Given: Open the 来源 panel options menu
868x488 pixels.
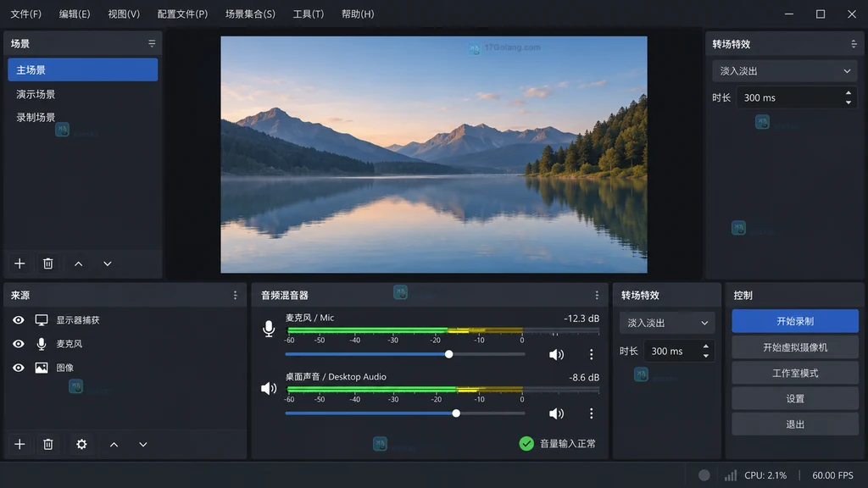Looking at the screenshot, I should click(236, 296).
